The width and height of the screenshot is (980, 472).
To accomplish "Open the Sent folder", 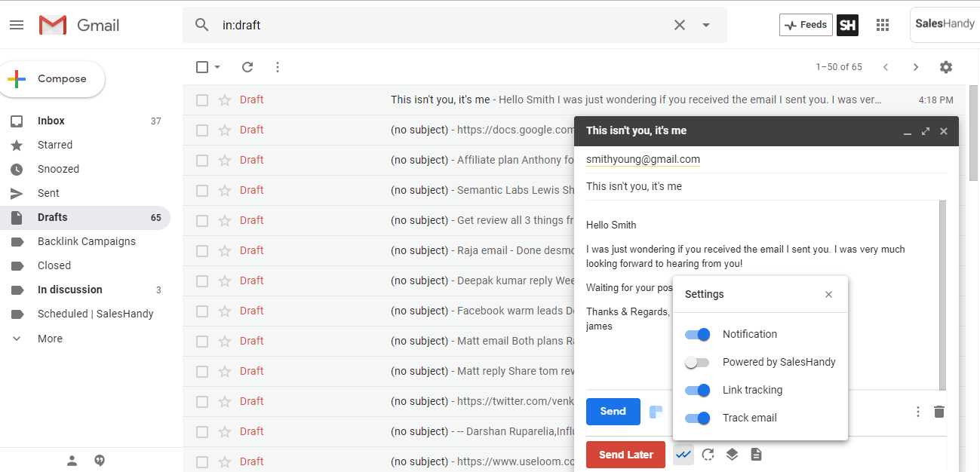I will pyautogui.click(x=85, y=193).
